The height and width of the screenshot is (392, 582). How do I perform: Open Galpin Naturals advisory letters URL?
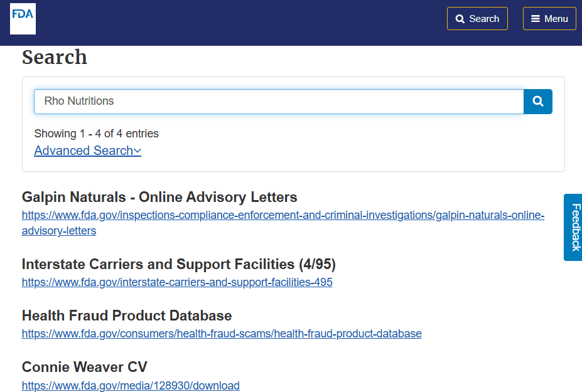click(283, 223)
